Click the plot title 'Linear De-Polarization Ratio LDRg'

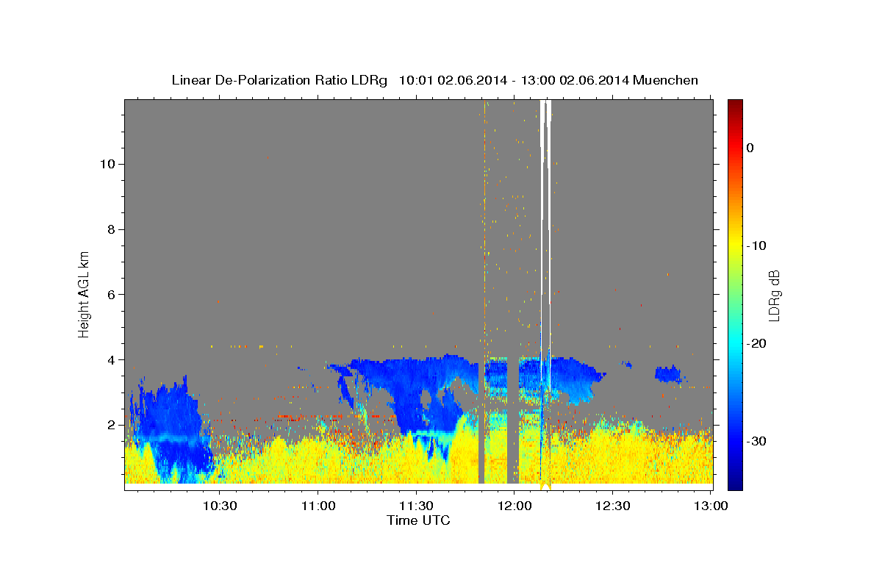[279, 80]
